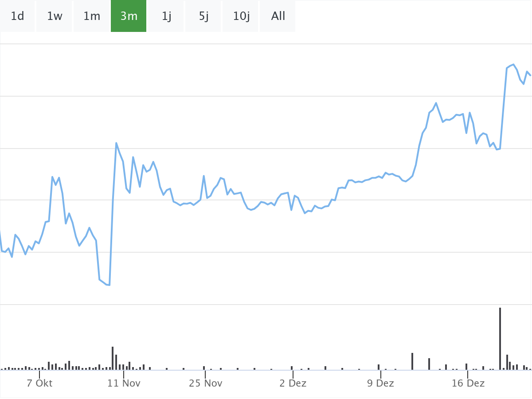Click the tallest volume bar before 11 Nov
The width and height of the screenshot is (532, 399).
(x=113, y=358)
